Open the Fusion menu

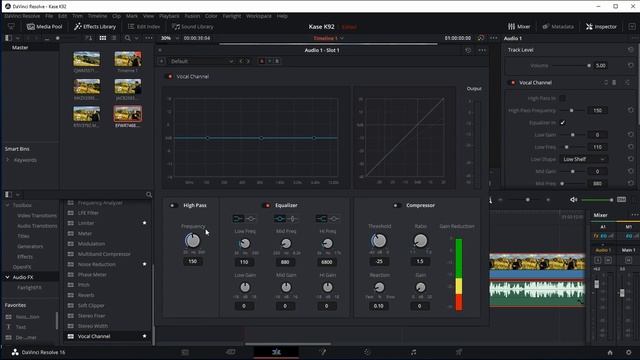192,16
